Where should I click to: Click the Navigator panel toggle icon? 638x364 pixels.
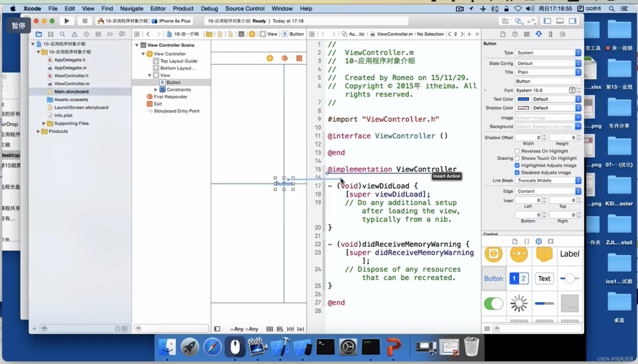[547, 21]
